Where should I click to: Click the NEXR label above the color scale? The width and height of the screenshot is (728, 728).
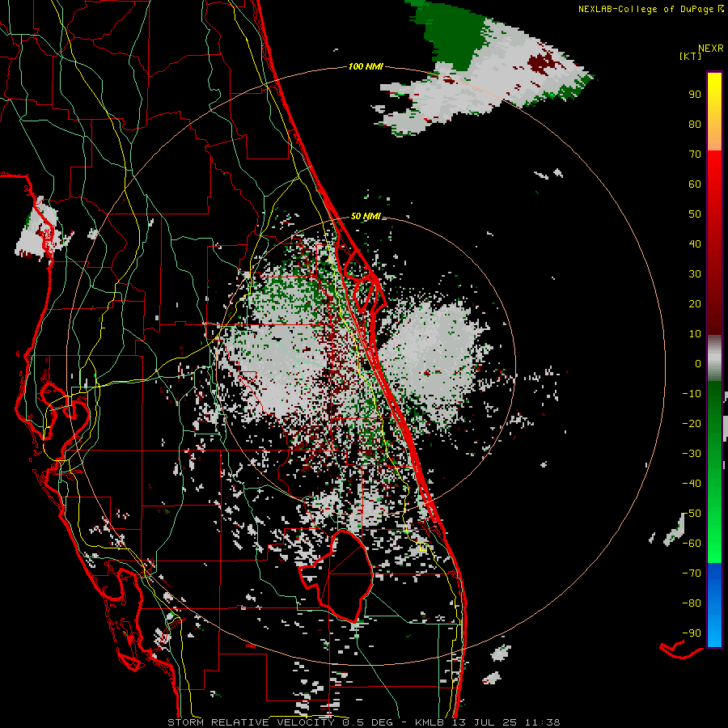711,49
